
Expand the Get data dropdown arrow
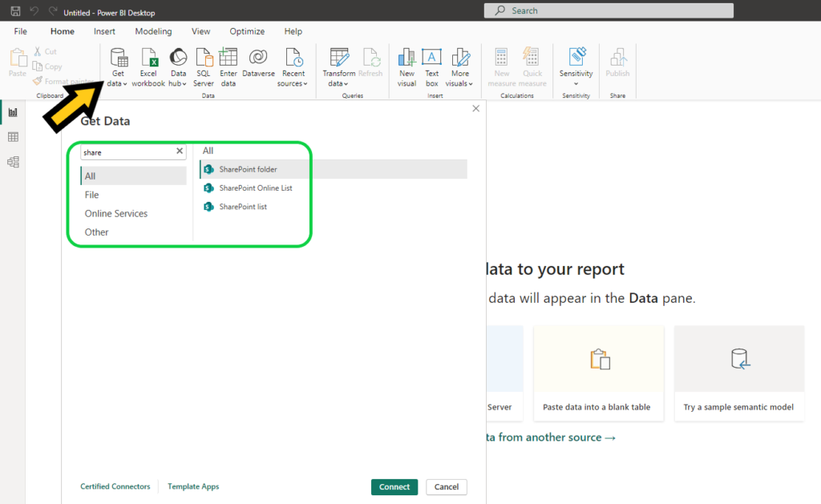click(125, 84)
